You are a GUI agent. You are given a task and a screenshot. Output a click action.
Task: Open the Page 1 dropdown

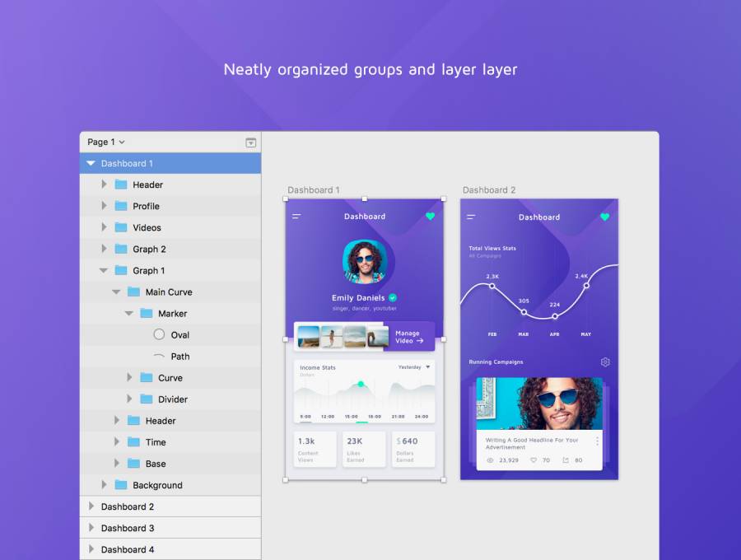coord(106,142)
